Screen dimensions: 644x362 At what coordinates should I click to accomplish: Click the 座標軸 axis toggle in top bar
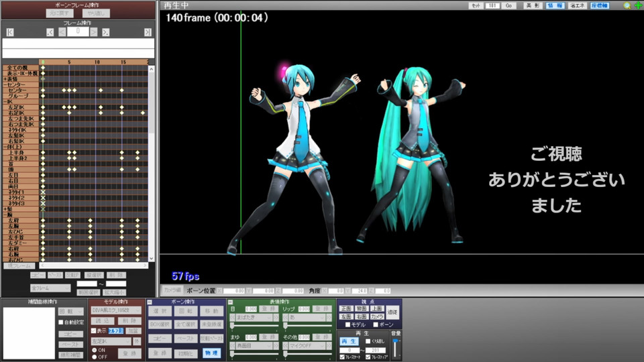[599, 6]
